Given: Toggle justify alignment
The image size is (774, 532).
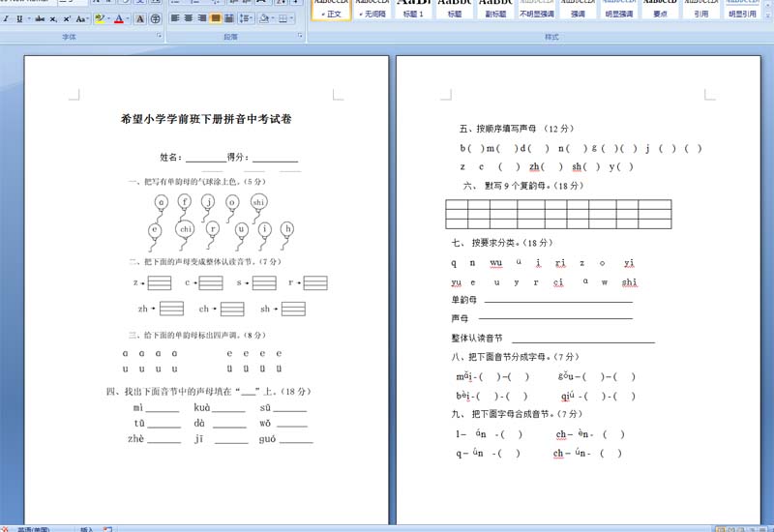Looking at the screenshot, I should click(216, 18).
